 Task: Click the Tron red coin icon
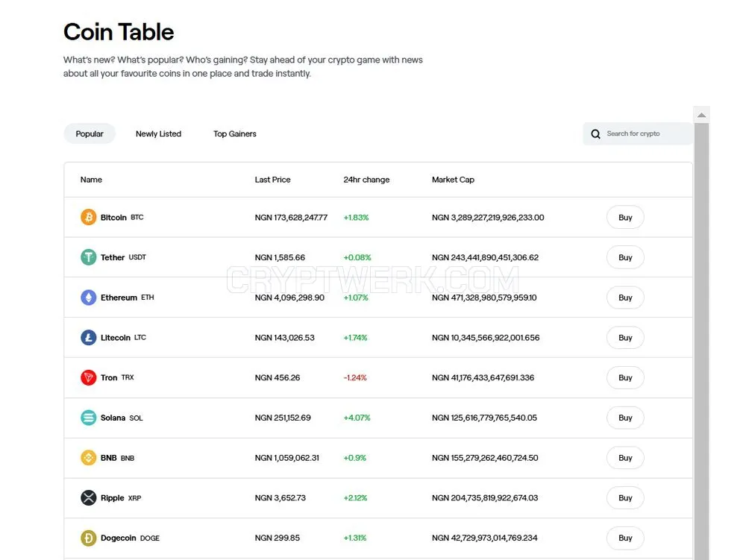(89, 377)
